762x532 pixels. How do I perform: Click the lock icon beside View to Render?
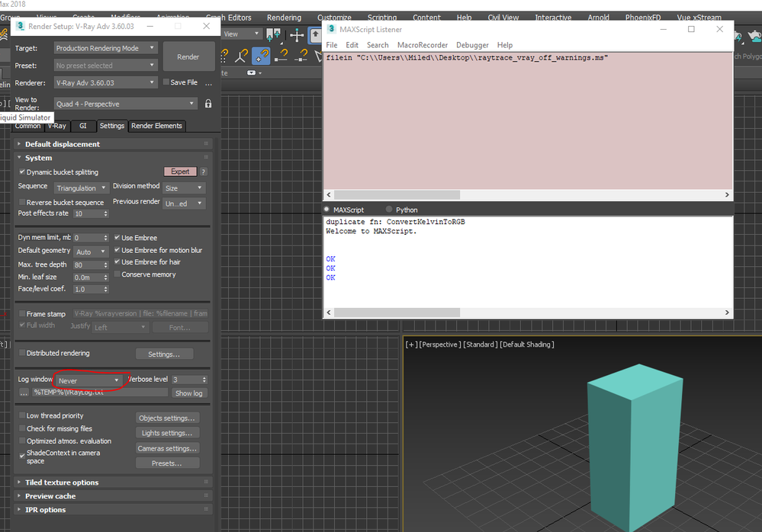click(208, 104)
